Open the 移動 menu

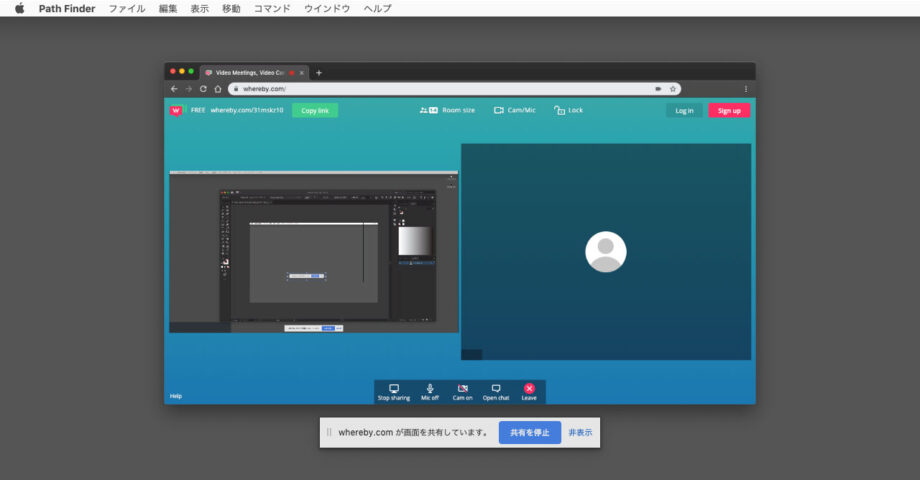click(x=231, y=8)
